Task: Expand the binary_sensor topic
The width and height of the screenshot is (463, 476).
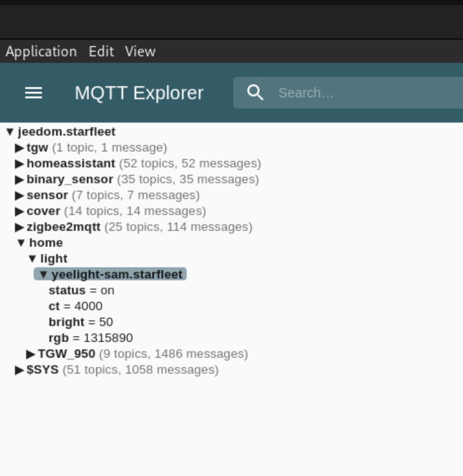Action: pyautogui.click(x=20, y=180)
